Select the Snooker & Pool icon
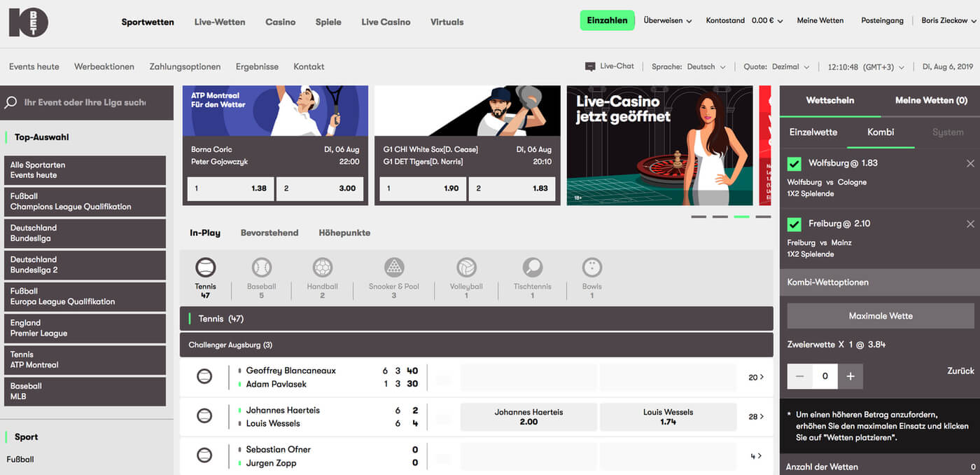 tap(394, 267)
